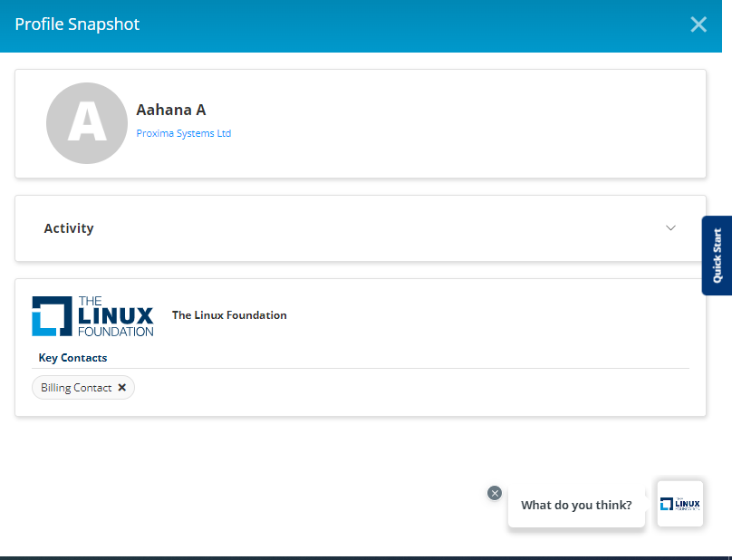This screenshot has height=560, width=732.
Task: Open the Quick Start side tab
Action: click(x=717, y=256)
